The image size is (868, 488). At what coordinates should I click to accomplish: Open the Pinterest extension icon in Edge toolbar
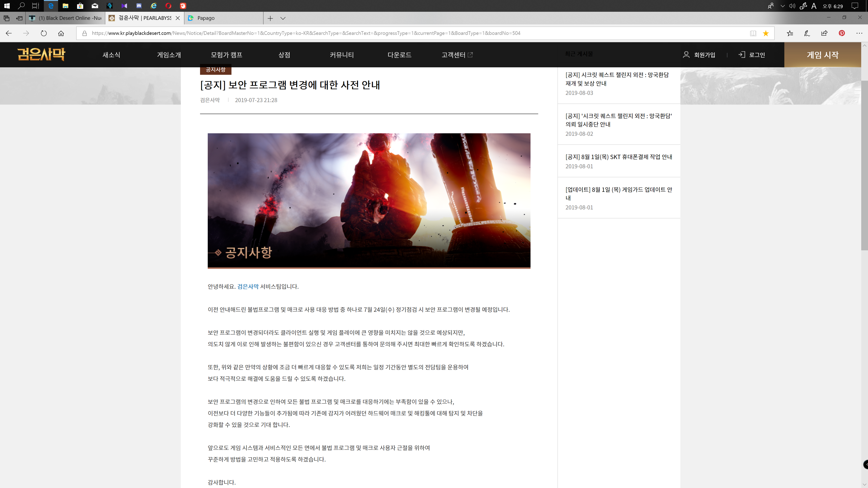point(842,33)
